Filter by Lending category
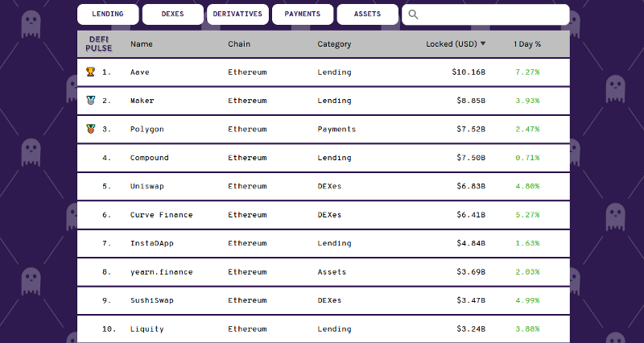 (108, 14)
